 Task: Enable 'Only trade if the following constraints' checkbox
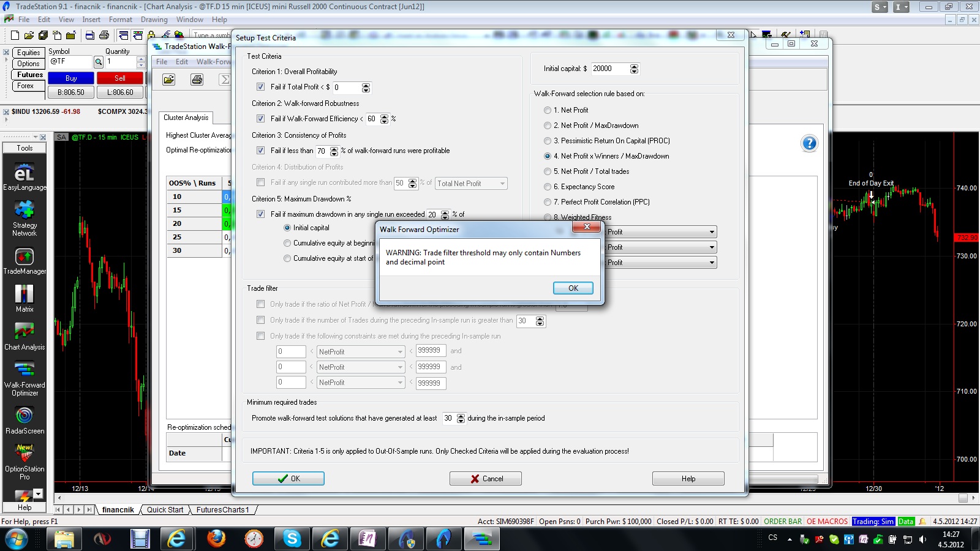click(260, 336)
